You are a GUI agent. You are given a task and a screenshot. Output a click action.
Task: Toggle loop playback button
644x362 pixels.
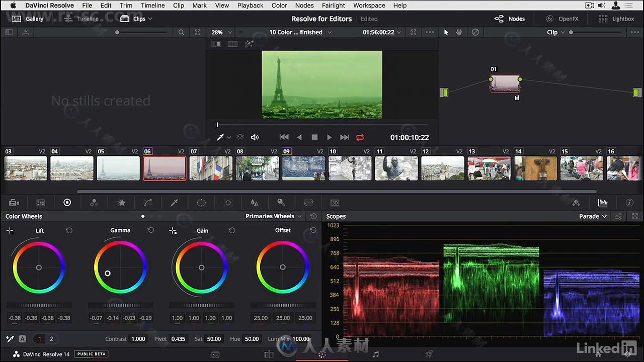[360, 137]
